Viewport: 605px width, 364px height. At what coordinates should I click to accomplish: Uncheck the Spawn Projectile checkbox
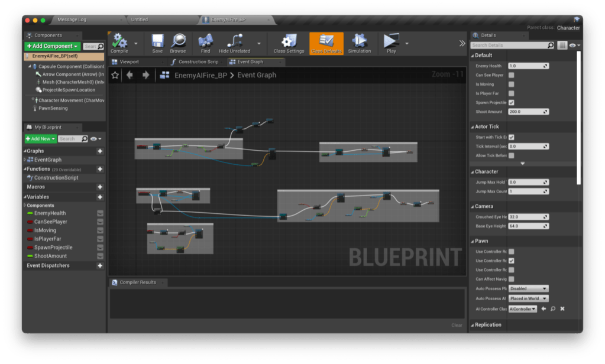[512, 102]
